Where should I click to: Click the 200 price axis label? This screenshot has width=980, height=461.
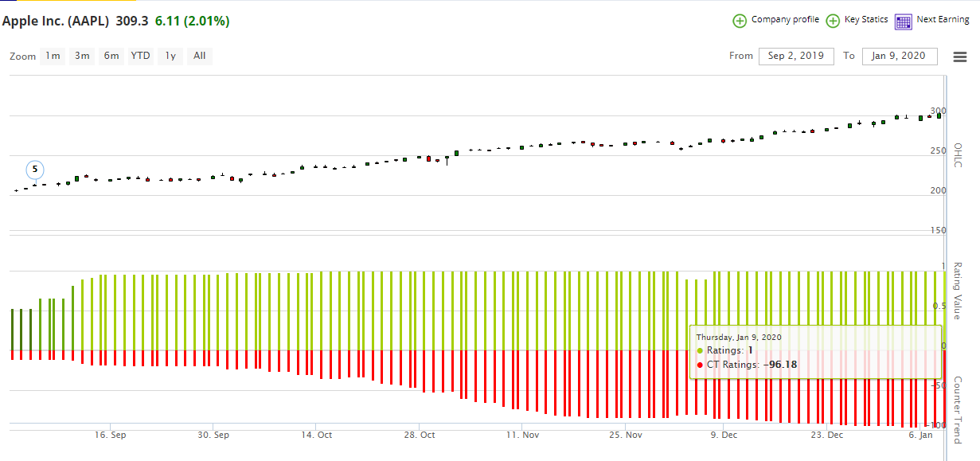[938, 190]
